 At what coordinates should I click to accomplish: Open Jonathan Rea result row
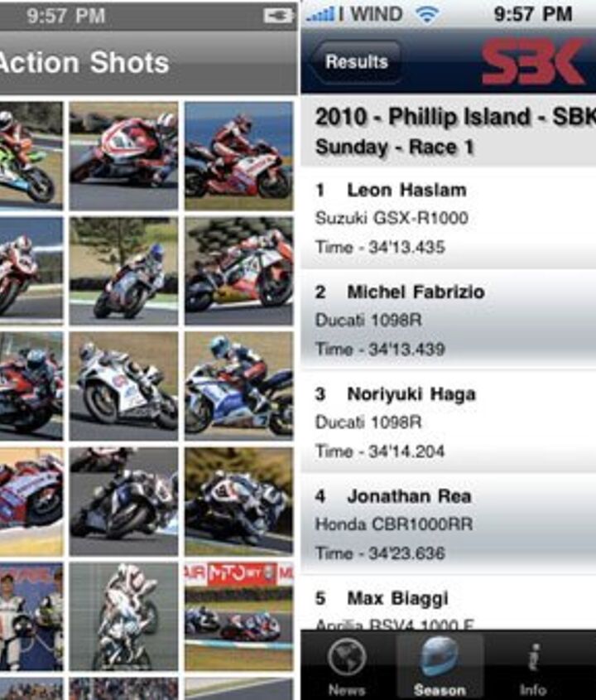[449, 524]
